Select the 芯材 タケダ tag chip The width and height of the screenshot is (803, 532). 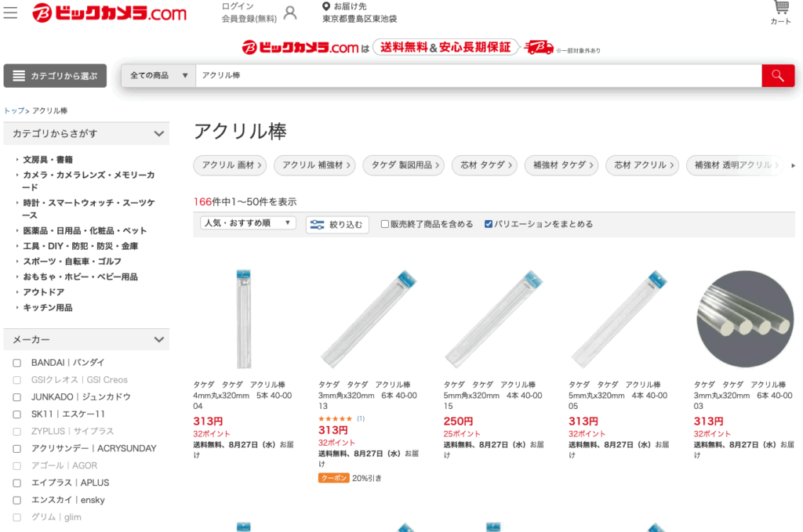(x=485, y=165)
